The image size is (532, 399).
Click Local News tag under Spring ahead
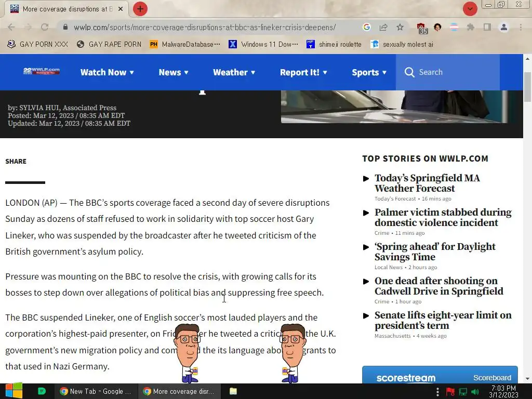tap(389, 268)
